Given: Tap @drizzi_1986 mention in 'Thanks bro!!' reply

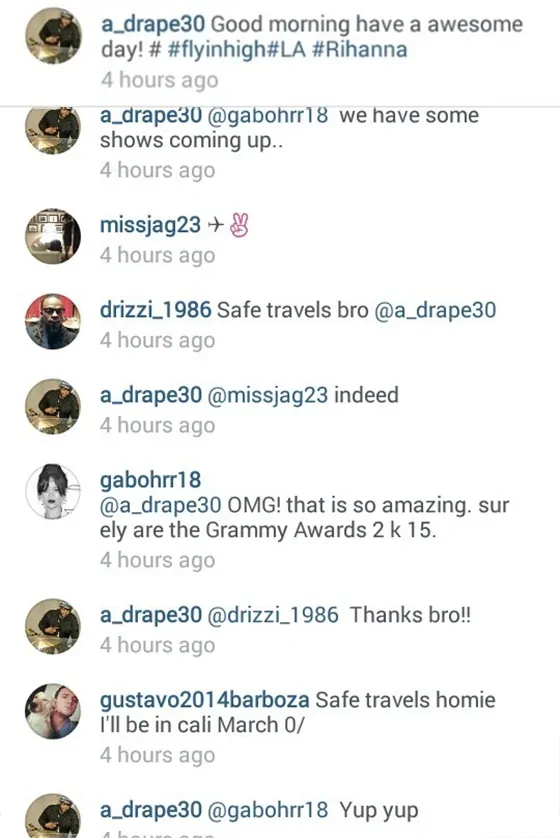Looking at the screenshot, I should [x=273, y=615].
